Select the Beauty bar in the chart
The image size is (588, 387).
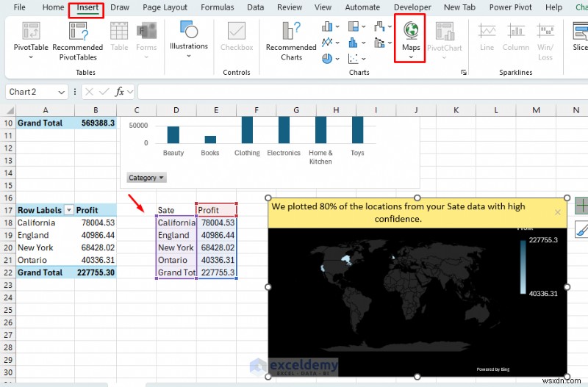[173, 134]
